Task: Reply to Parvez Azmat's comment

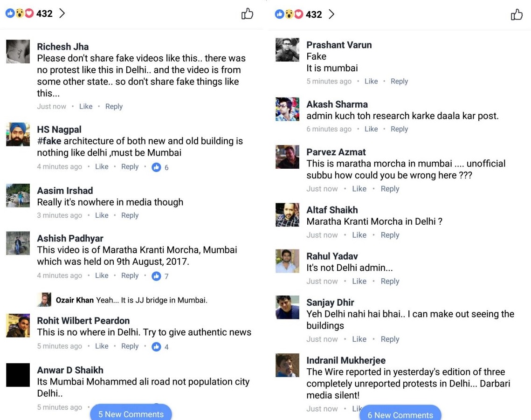Action: coord(390,189)
